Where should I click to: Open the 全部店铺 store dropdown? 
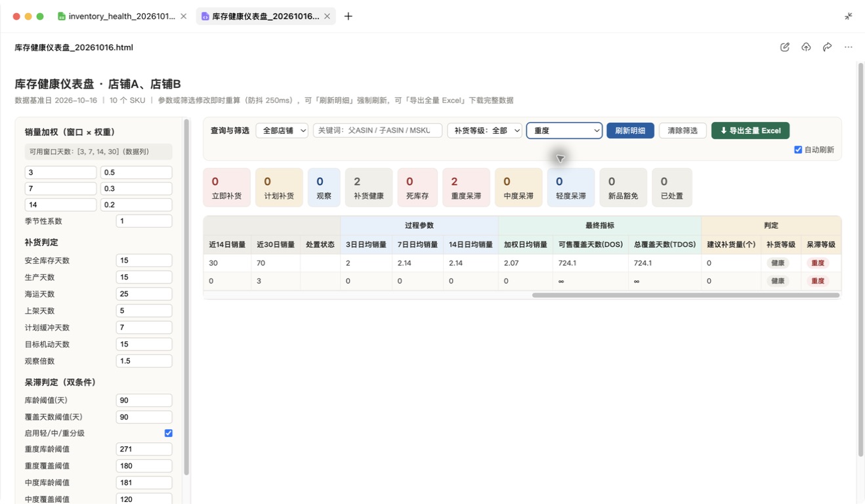[282, 131]
